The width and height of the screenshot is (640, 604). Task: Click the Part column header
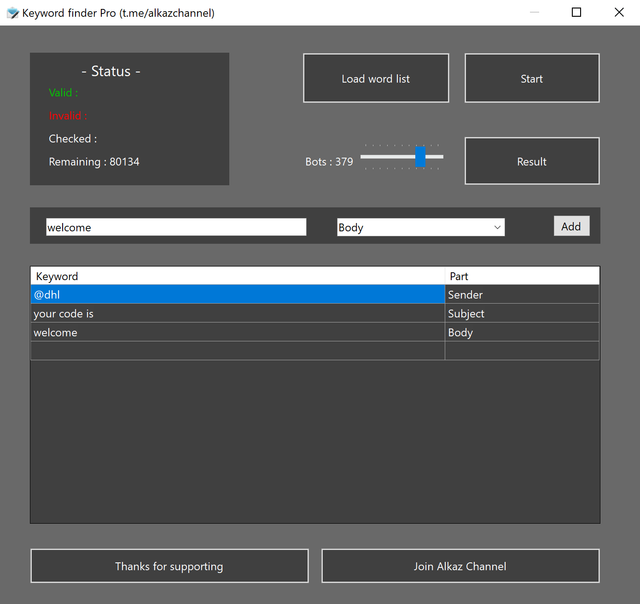(522, 276)
